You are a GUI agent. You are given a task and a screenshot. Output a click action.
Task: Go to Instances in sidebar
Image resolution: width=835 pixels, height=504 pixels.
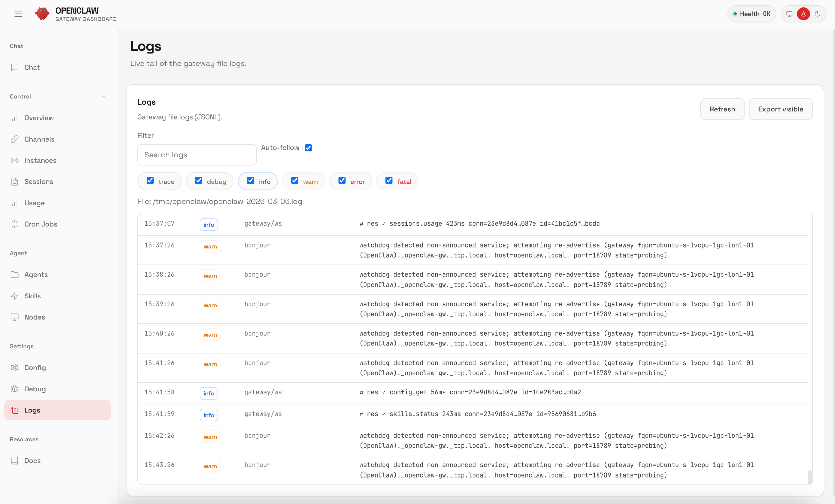40,160
